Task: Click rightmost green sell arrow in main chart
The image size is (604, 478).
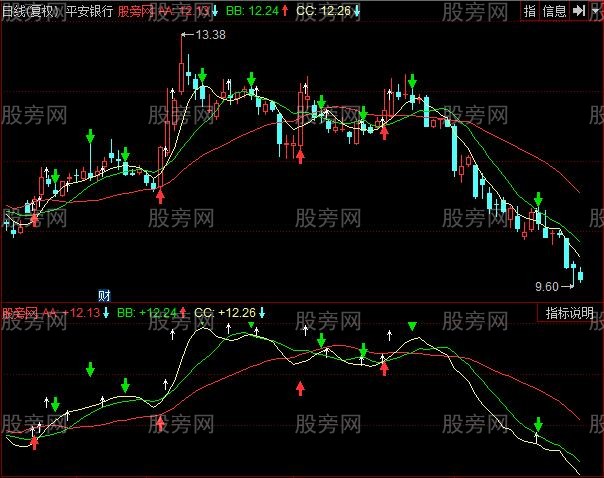Action: (x=539, y=199)
